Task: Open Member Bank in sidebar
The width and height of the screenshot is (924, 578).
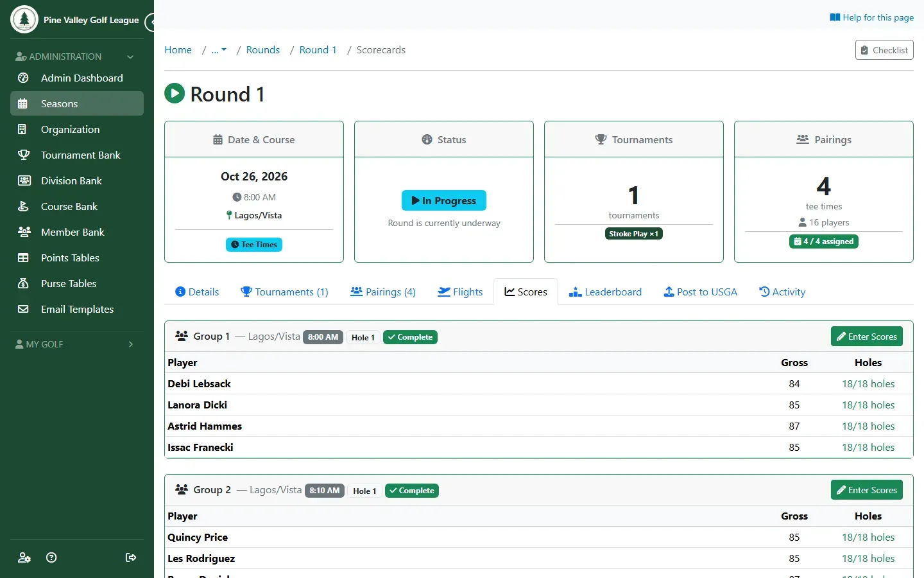Action: coord(77,232)
